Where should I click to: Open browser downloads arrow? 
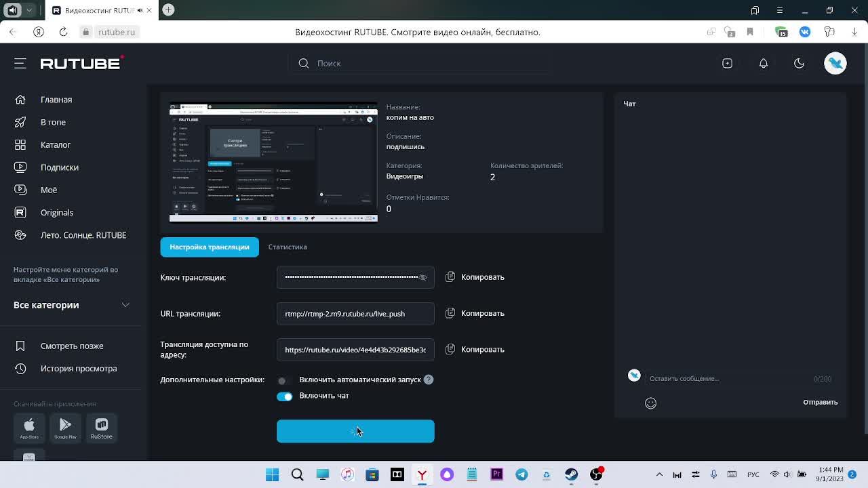tap(854, 32)
